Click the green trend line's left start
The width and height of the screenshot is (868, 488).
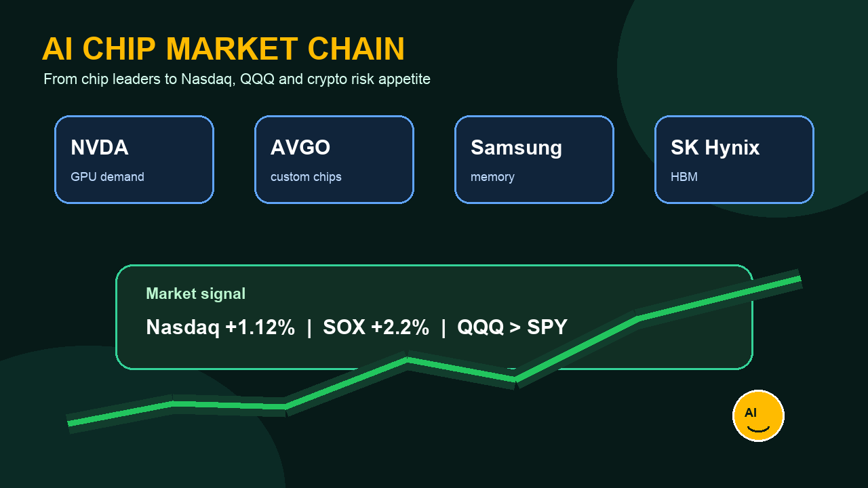coord(71,423)
